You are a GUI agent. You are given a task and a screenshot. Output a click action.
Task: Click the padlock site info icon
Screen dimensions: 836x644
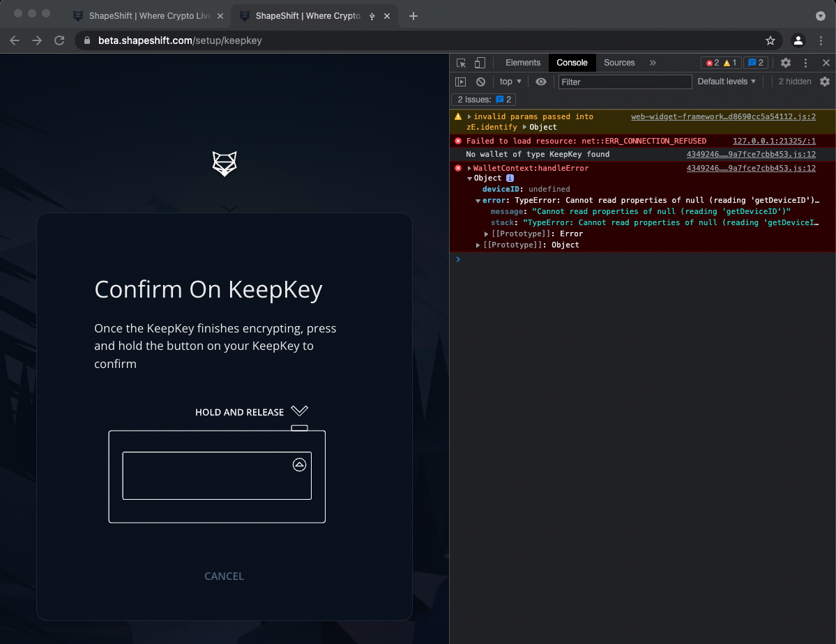pyautogui.click(x=87, y=40)
